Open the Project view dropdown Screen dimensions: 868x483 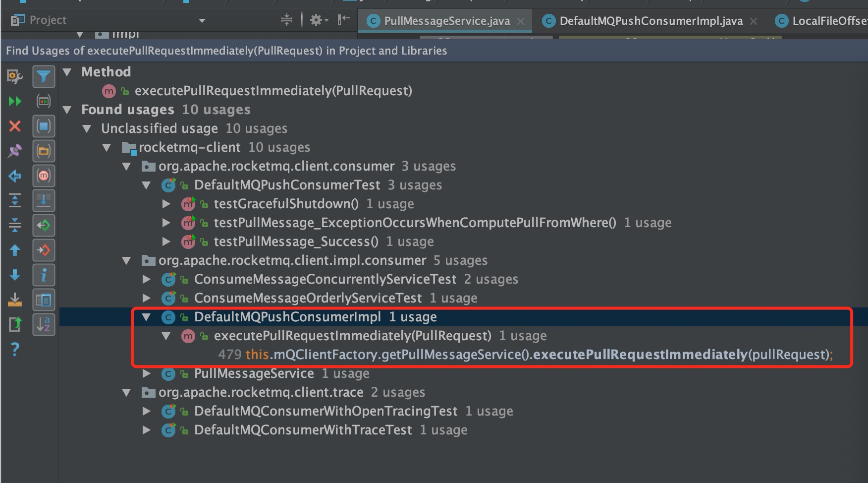tap(202, 20)
